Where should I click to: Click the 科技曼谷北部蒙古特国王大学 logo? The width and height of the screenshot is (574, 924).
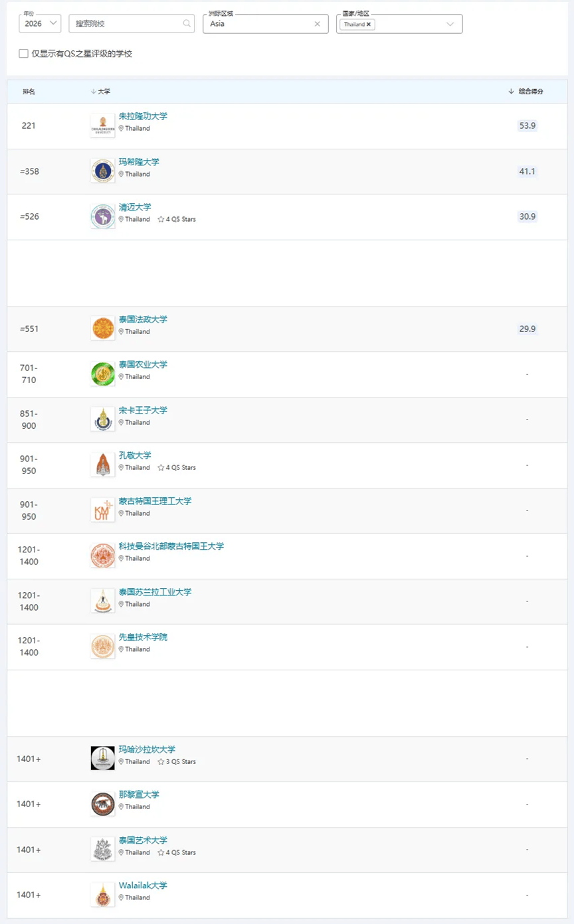point(102,556)
